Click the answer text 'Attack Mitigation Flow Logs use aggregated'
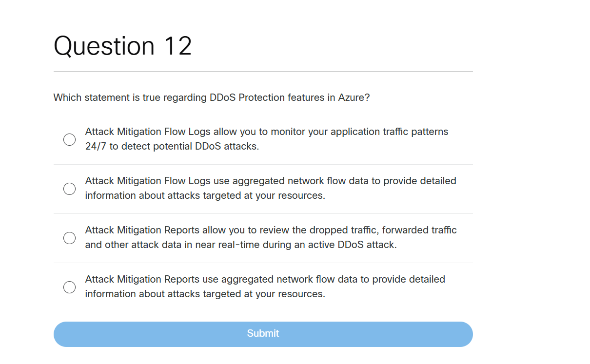Image resolution: width=590 pixels, height=364 pixels. (x=270, y=181)
